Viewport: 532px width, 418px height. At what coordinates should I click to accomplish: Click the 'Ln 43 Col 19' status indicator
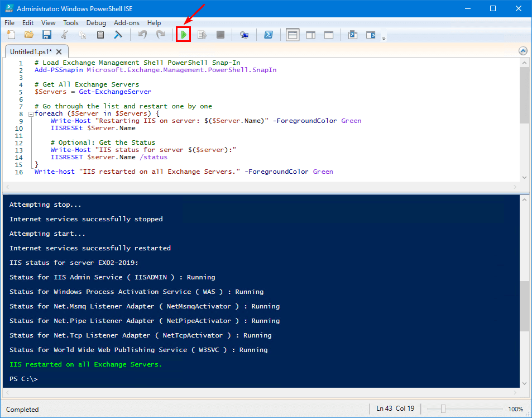click(395, 408)
